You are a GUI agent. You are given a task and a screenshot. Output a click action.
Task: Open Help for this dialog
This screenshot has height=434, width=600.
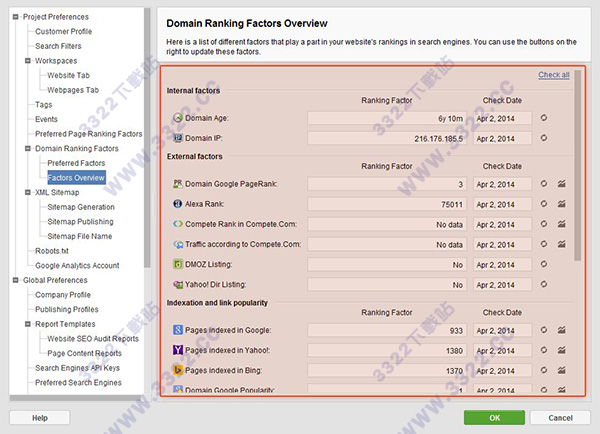(40, 418)
